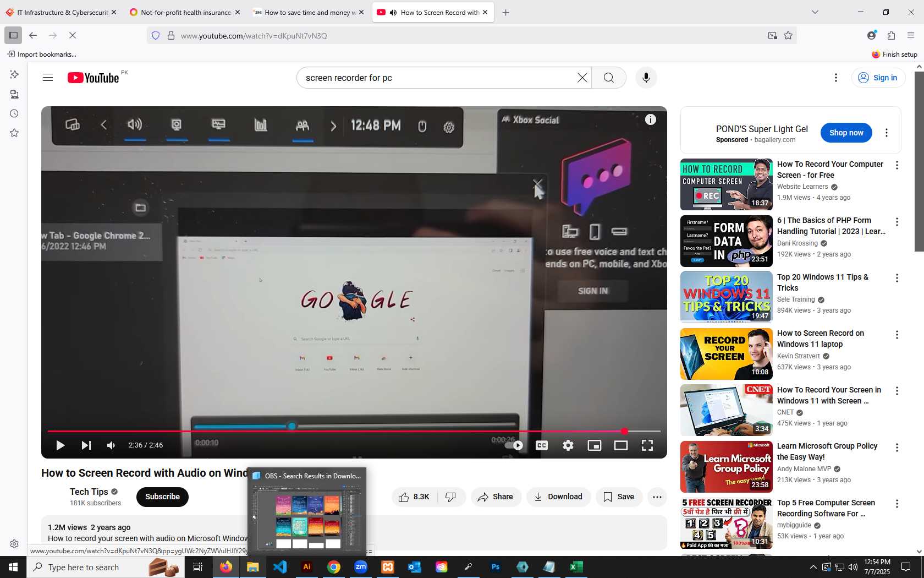
Task: Open the Top 20 Windows 11 Tips thumbnail
Action: tap(727, 297)
